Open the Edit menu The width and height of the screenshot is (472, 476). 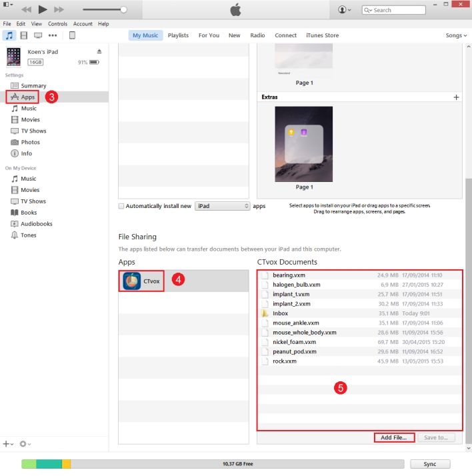(x=21, y=24)
